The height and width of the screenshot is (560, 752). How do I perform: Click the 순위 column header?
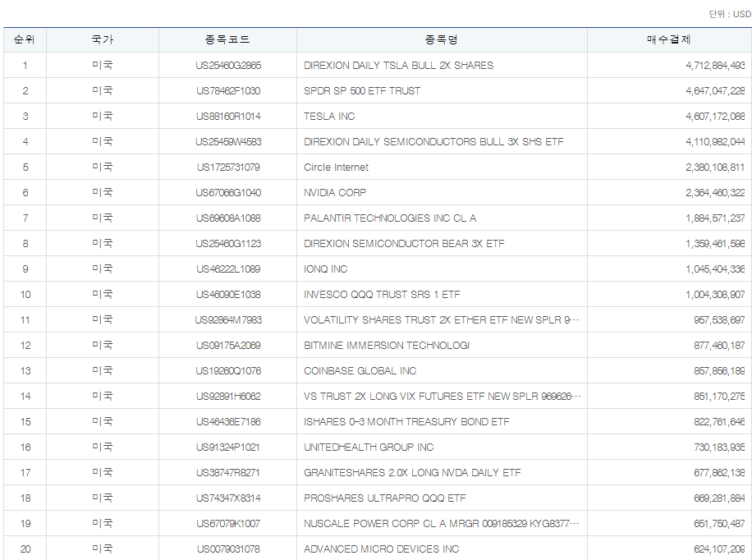point(25,40)
